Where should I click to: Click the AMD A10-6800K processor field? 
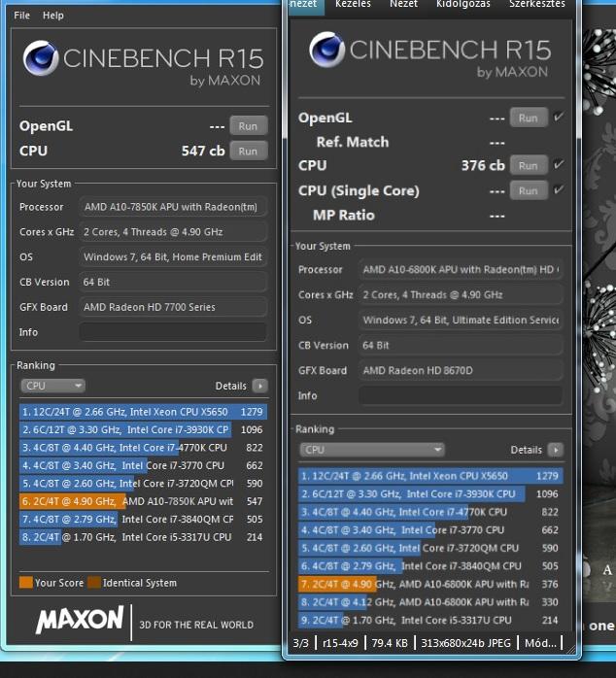tap(461, 270)
